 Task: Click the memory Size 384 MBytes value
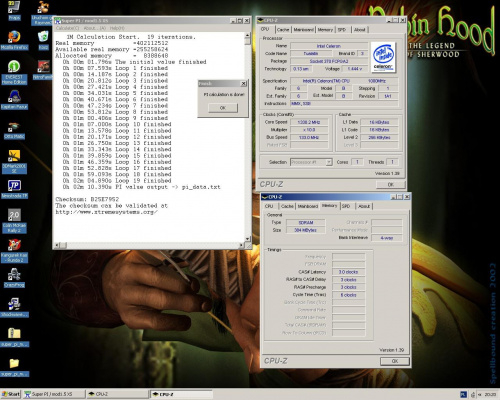tap(306, 230)
